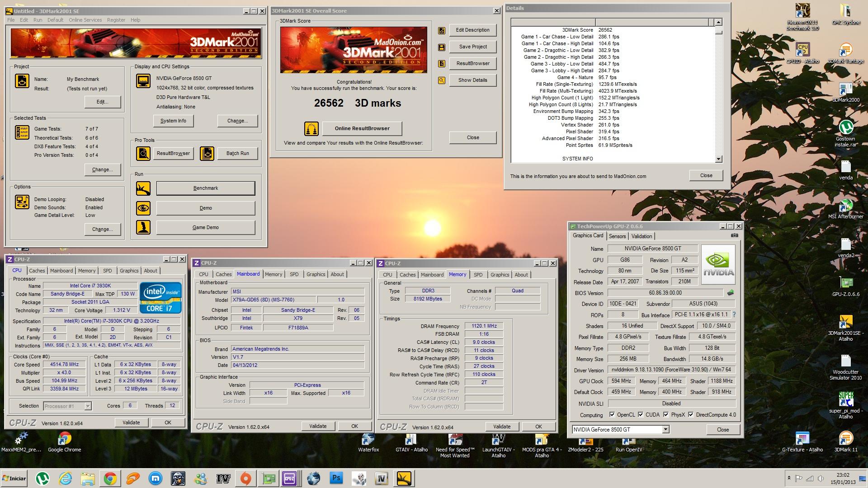Switch to the Validation tab in GPU-Z
The image size is (868, 488).
[642, 236]
